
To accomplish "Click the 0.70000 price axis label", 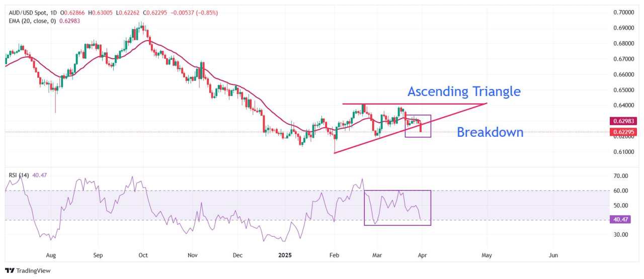I will tap(623, 12).
